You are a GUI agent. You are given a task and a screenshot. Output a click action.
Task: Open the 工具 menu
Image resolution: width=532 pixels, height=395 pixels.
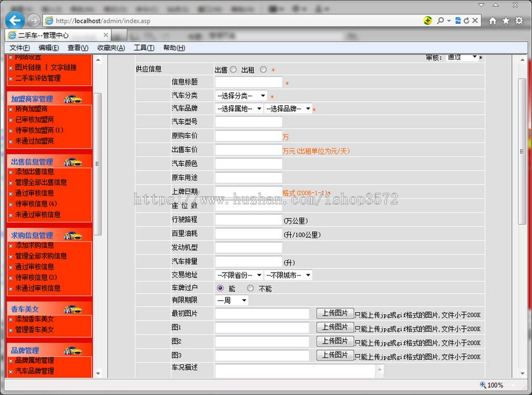pyautogui.click(x=144, y=47)
